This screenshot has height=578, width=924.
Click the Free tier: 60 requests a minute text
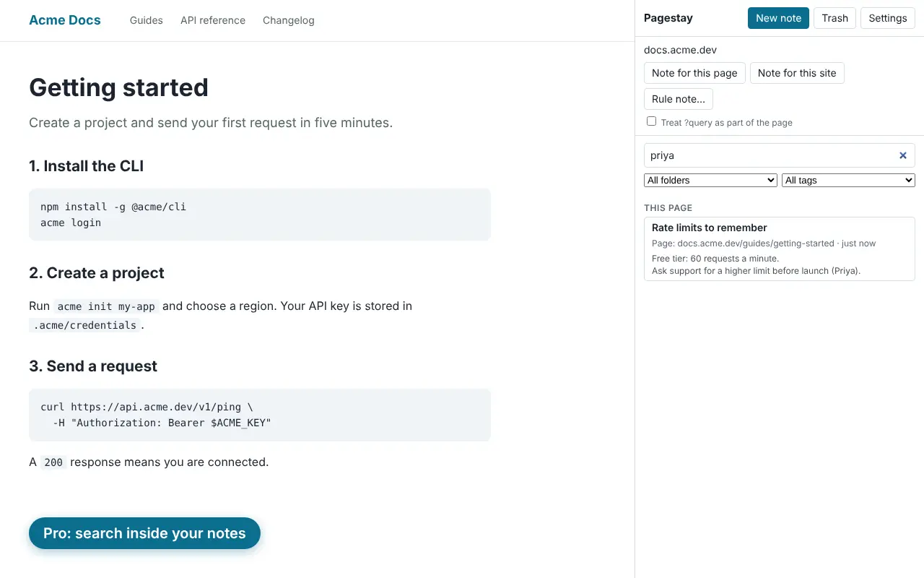point(715,259)
